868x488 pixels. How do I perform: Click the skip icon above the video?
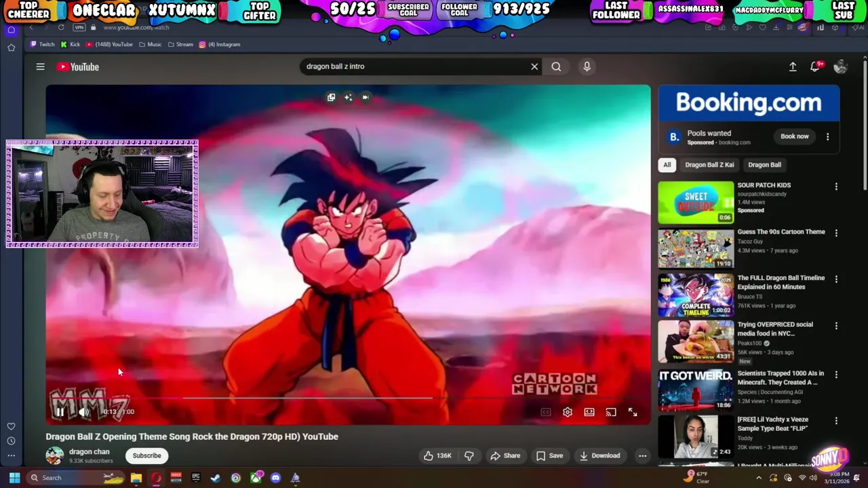[365, 98]
